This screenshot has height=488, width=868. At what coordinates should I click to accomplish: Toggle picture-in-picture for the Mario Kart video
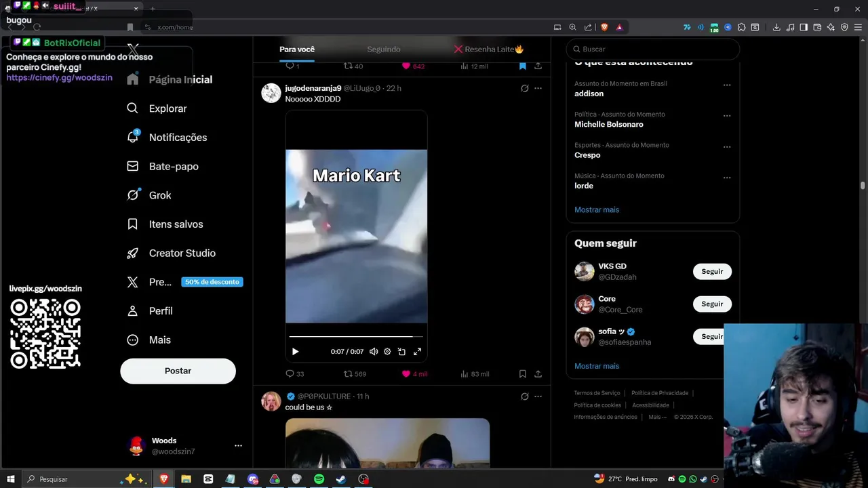pyautogui.click(x=401, y=352)
